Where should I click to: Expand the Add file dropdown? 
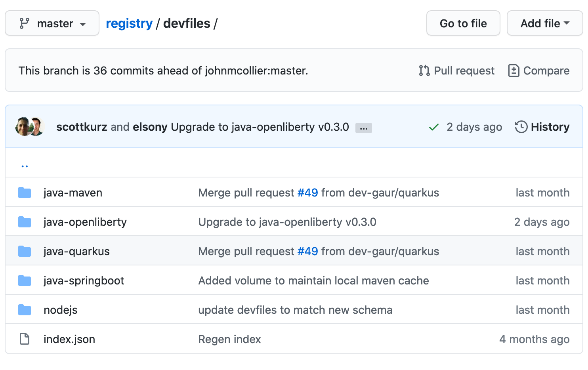click(545, 23)
